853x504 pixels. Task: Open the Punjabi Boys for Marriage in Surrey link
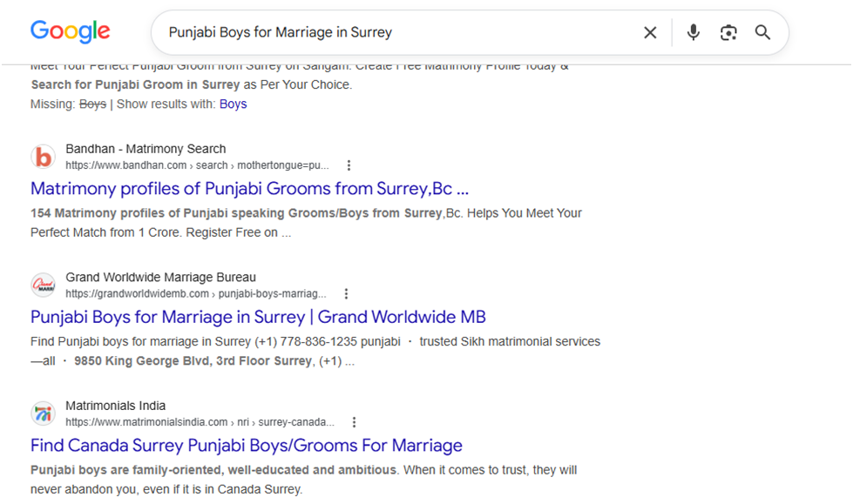pos(258,317)
